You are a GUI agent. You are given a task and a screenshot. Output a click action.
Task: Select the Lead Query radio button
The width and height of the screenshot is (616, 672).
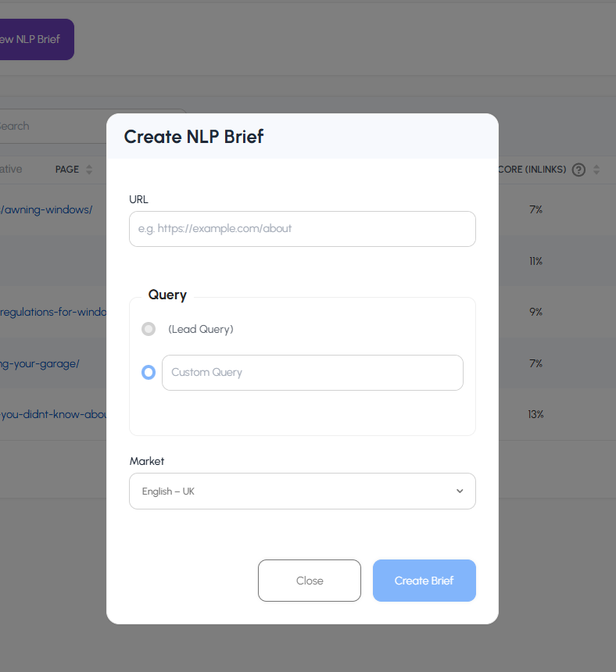pyautogui.click(x=149, y=329)
